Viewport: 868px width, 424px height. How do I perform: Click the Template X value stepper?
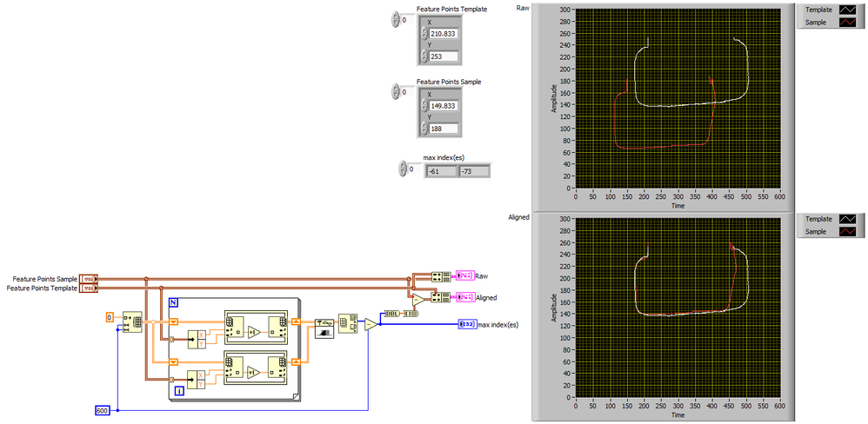424,34
